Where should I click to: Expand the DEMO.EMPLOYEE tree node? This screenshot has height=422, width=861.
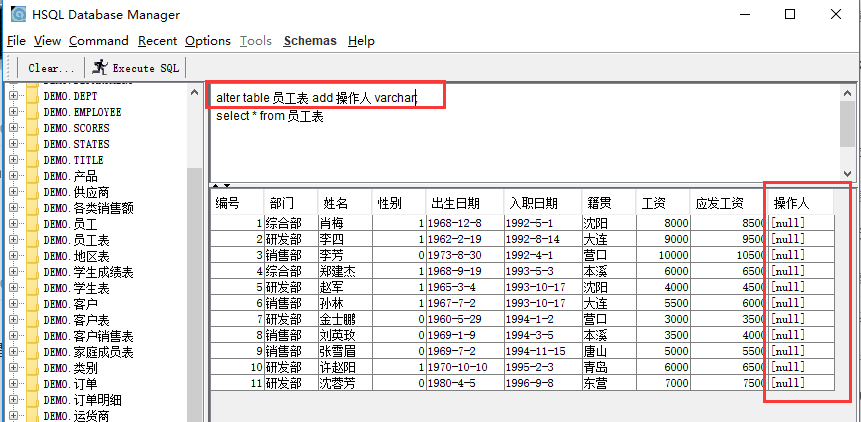(x=13, y=112)
